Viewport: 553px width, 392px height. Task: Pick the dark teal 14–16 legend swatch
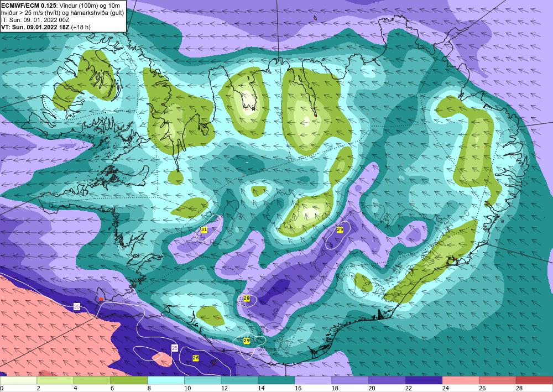pos(276,380)
